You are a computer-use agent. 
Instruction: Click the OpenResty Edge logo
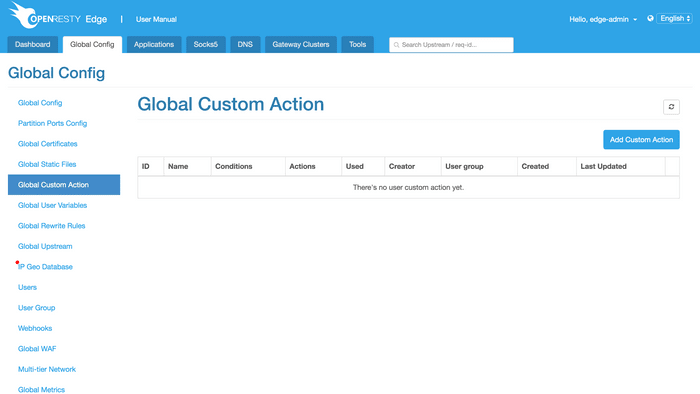(x=58, y=16)
